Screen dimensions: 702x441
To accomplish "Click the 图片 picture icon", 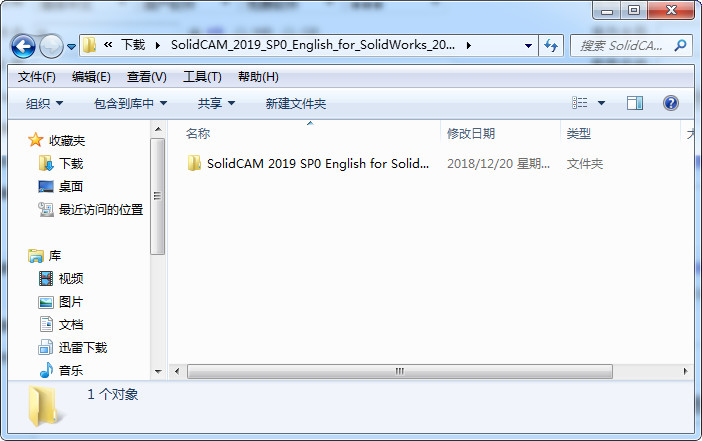I will [x=46, y=302].
